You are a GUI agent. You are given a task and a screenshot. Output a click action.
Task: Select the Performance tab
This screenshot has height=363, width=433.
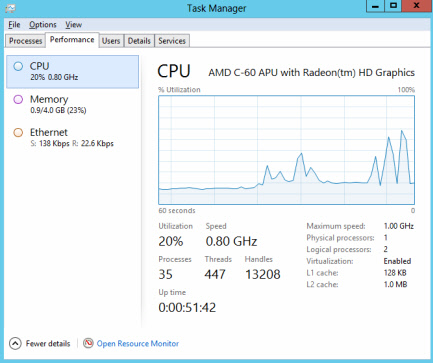click(x=72, y=40)
